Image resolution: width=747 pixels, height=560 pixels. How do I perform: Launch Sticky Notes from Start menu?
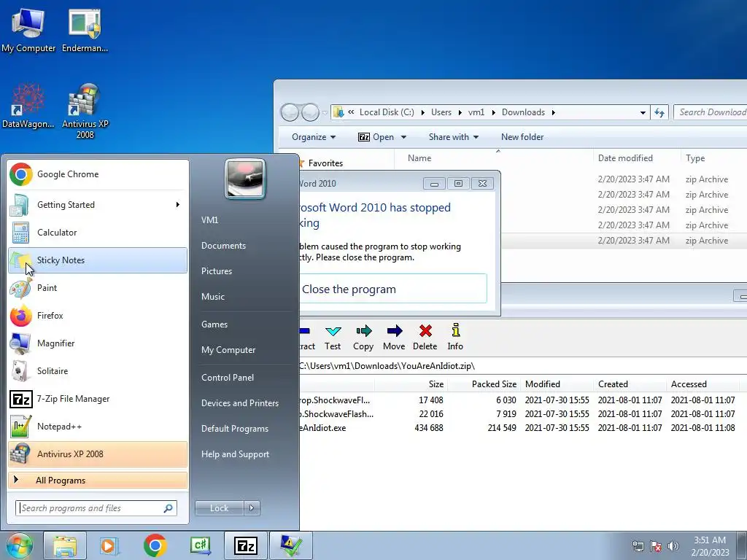click(x=98, y=260)
